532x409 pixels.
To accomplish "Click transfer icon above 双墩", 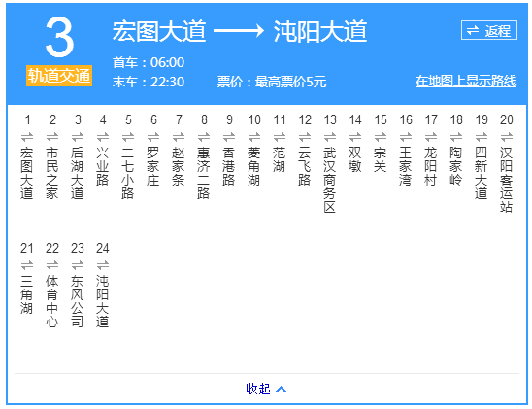I will coord(355,137).
